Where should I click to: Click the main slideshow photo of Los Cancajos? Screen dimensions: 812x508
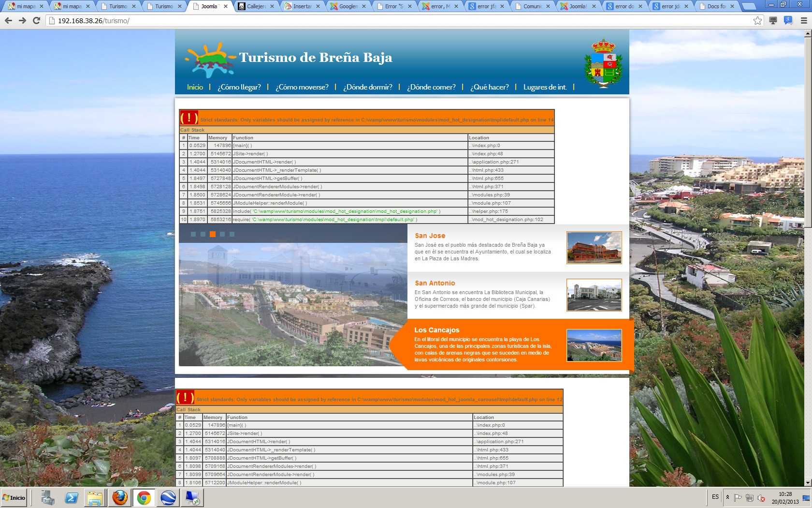pyautogui.click(x=293, y=304)
